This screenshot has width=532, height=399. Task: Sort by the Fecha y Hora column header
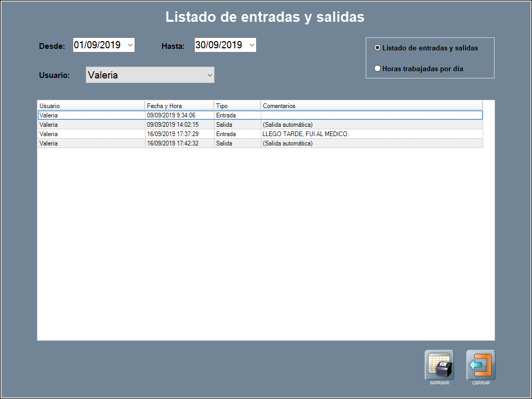[179, 106]
